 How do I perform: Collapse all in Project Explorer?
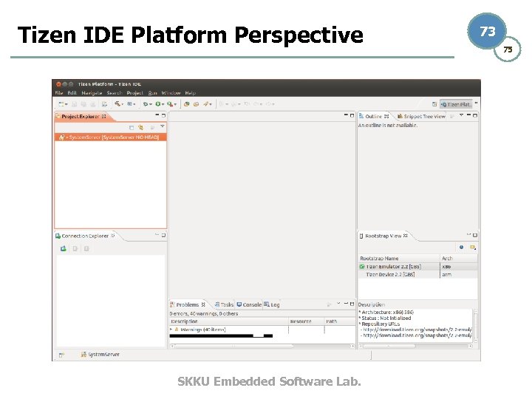(132, 128)
